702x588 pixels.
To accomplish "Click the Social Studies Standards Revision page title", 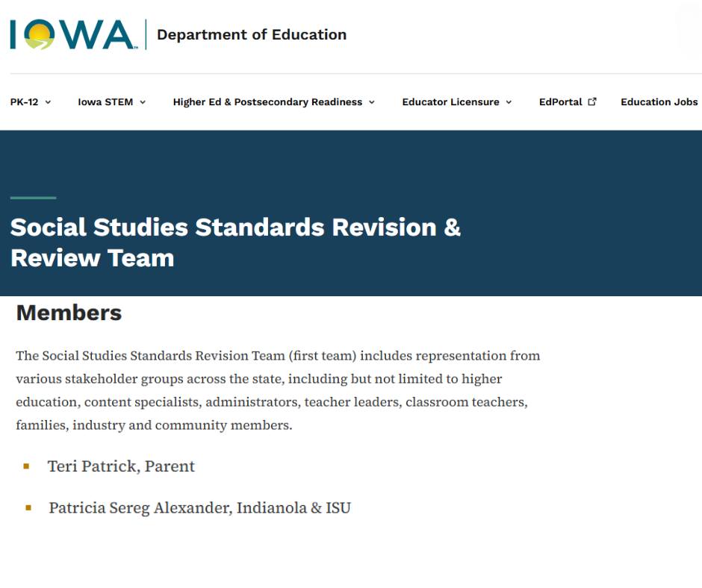I will (235, 243).
